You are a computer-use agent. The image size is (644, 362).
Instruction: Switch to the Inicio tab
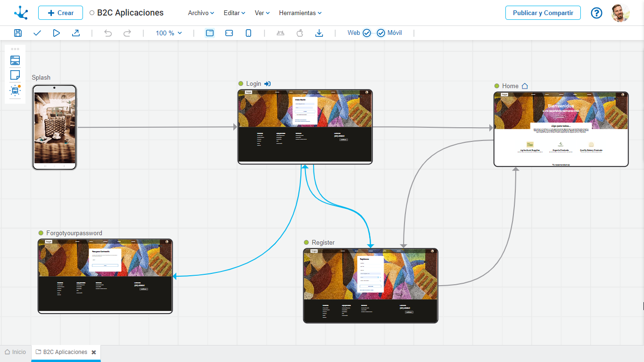tap(16, 352)
